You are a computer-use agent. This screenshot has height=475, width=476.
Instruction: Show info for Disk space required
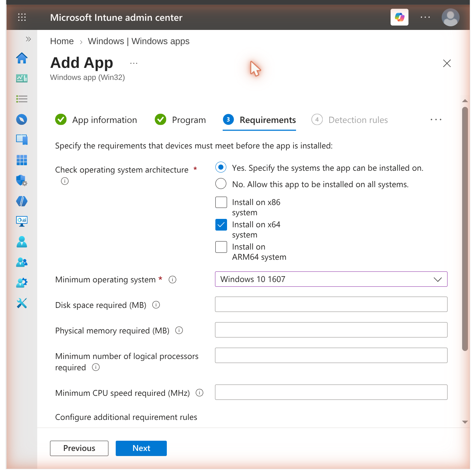[156, 305]
